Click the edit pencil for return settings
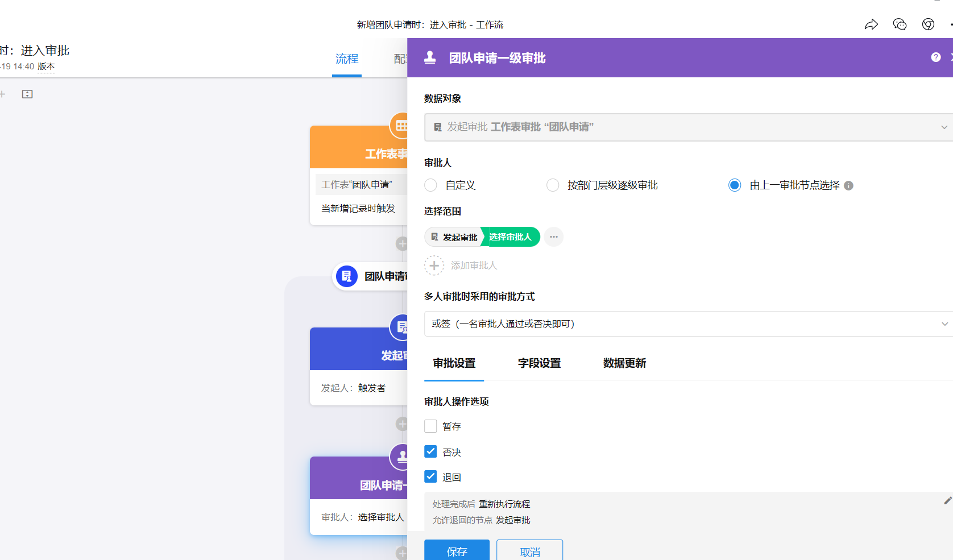Image resolution: width=953 pixels, height=560 pixels. 947,501
